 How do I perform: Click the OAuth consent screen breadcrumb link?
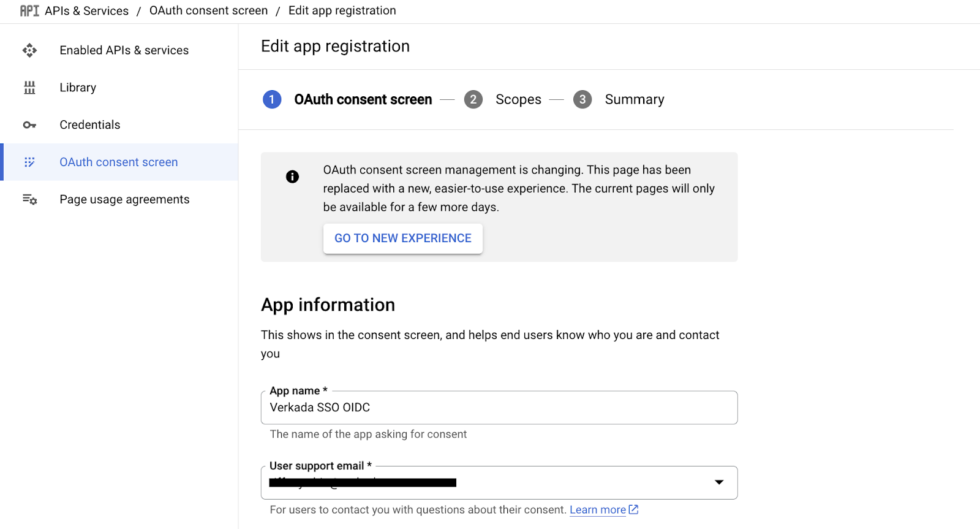(208, 11)
